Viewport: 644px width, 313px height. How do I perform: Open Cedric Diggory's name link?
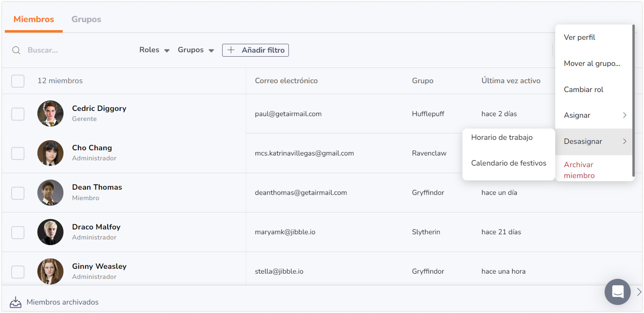point(99,108)
